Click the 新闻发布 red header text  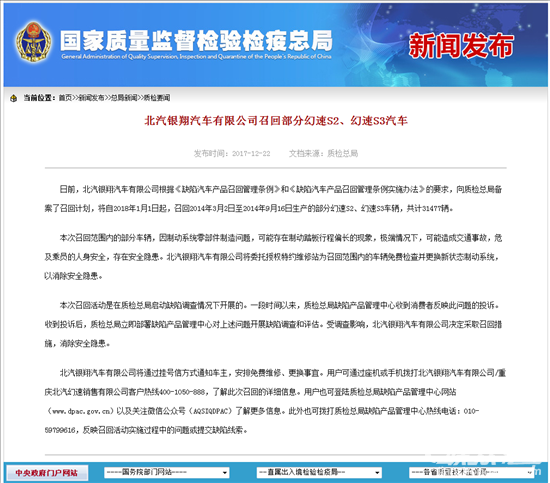(461, 45)
